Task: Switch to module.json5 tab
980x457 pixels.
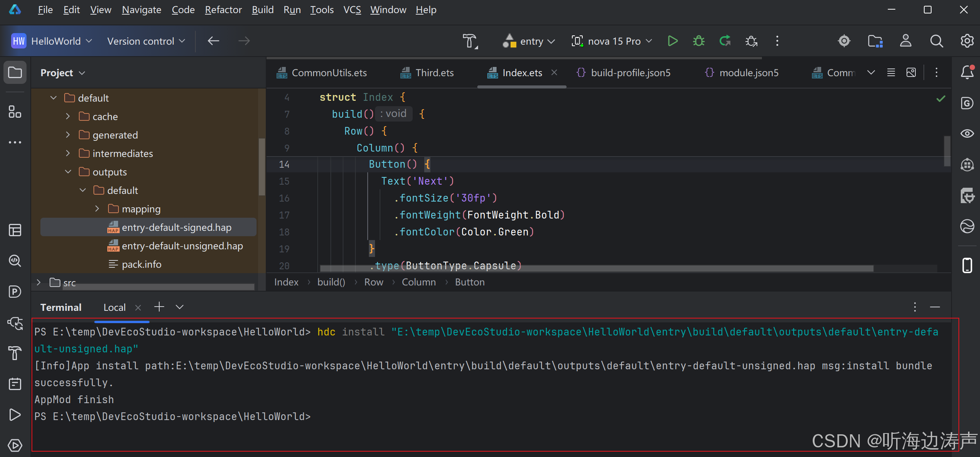Action: point(742,73)
